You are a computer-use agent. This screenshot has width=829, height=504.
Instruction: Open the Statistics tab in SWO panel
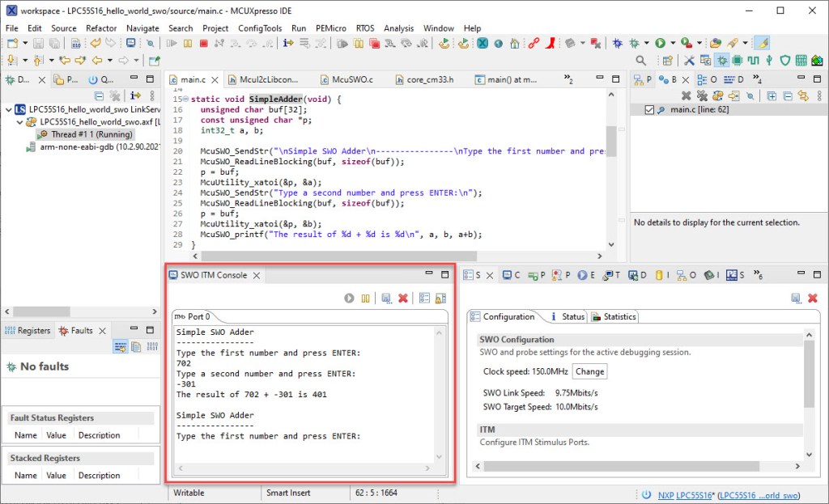tap(614, 316)
